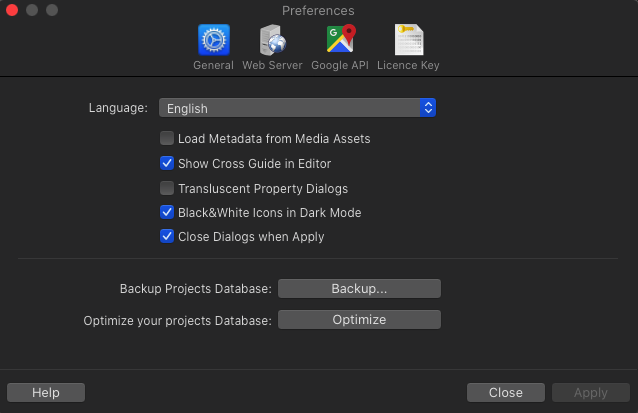Click the green zoom window button
Image resolution: width=638 pixels, height=413 pixels.
pyautogui.click(x=52, y=10)
